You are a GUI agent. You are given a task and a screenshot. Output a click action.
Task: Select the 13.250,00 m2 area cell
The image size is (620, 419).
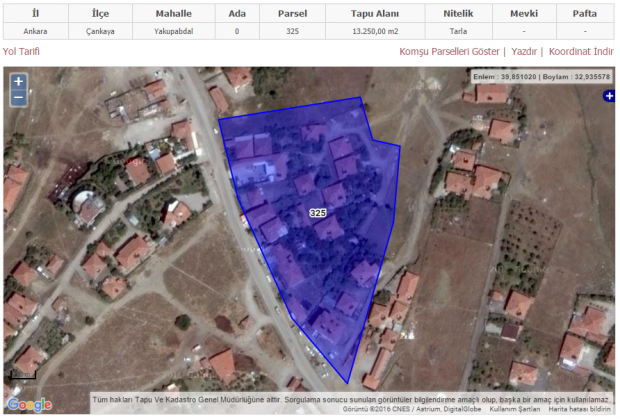point(375,31)
